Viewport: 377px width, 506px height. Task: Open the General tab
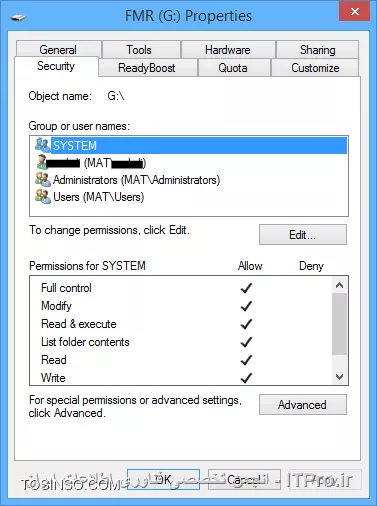59,50
